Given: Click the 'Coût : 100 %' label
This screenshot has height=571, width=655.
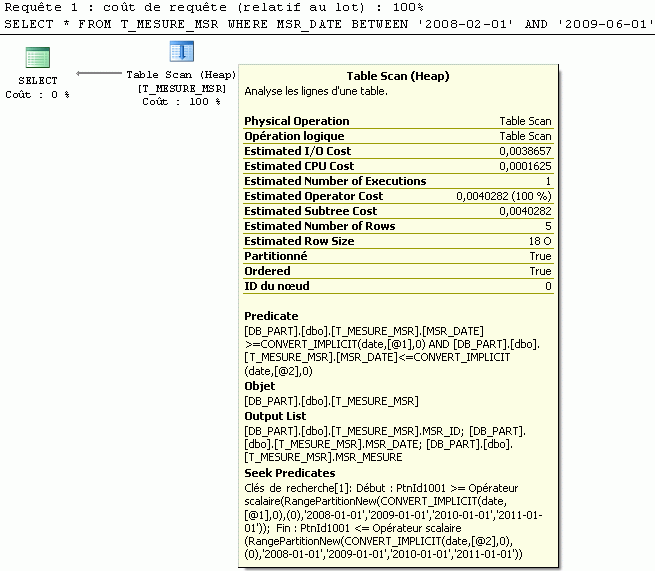Looking at the screenshot, I should click(181, 101).
